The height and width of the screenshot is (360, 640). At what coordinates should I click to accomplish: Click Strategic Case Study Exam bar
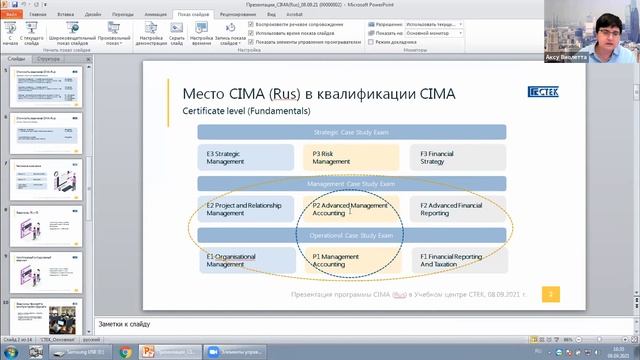pyautogui.click(x=351, y=132)
